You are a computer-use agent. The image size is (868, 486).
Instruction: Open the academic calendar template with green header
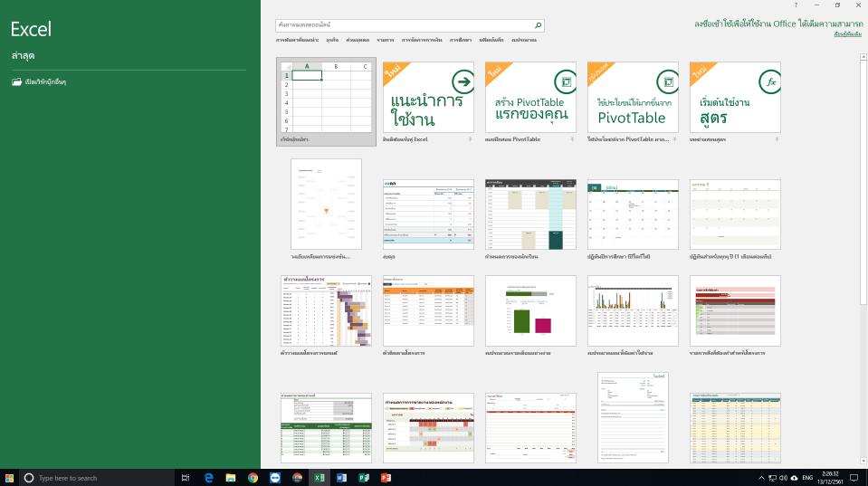[633, 214]
